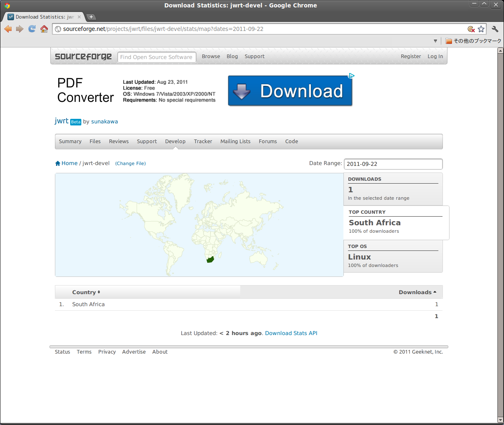The image size is (504, 425).
Task: Close the Download Statistics tab
Action: click(x=79, y=17)
